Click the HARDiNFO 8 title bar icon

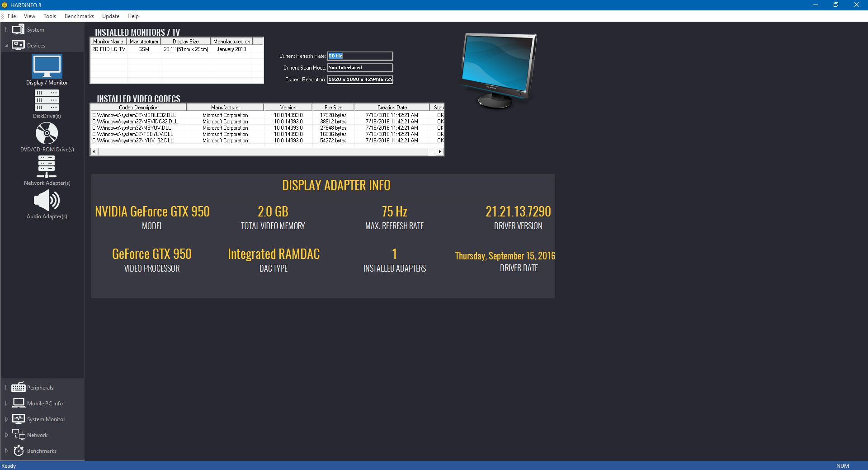[5, 5]
